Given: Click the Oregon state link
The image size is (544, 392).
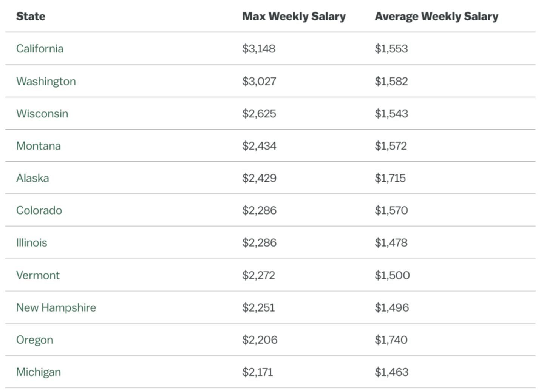Looking at the screenshot, I should [x=34, y=340].
